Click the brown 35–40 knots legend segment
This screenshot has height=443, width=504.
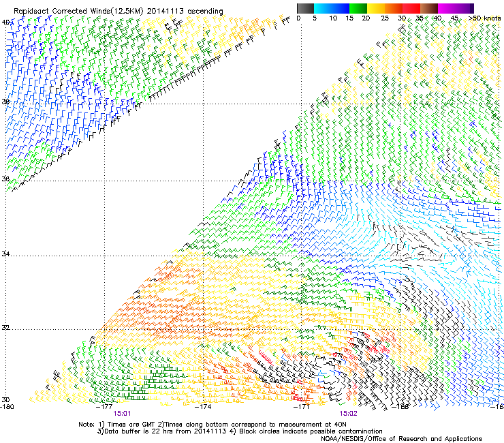coord(429,8)
